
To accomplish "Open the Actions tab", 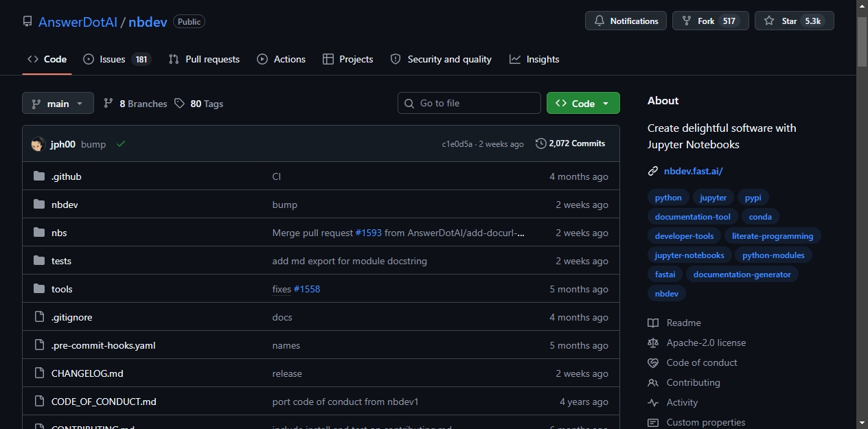I will (281, 59).
